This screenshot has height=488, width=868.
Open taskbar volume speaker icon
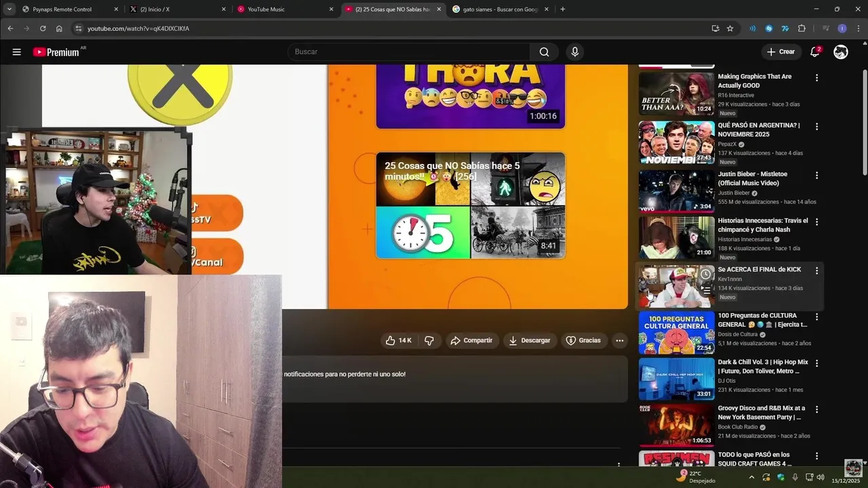(821, 477)
